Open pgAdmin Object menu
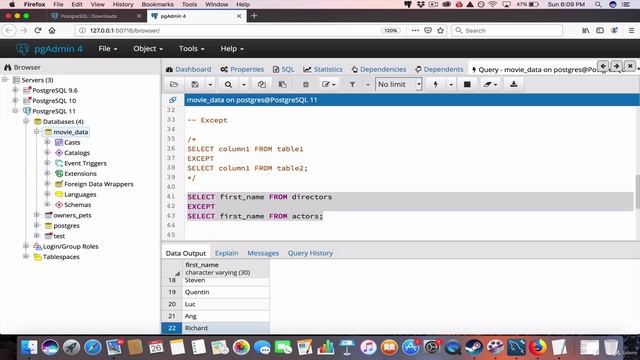The height and width of the screenshot is (360, 640). point(148,49)
